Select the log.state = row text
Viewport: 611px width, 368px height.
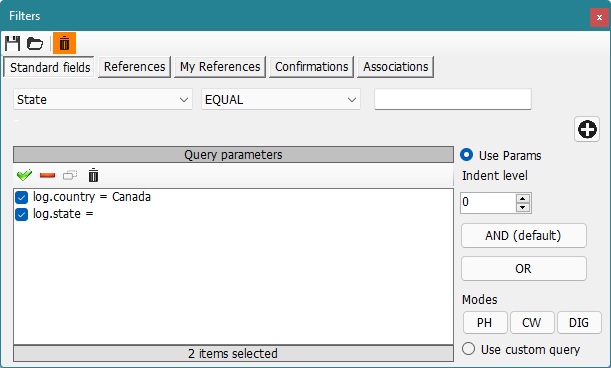63,214
